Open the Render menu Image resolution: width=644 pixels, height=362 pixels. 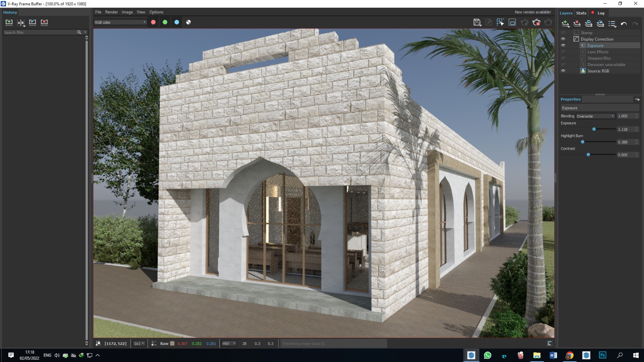[111, 12]
